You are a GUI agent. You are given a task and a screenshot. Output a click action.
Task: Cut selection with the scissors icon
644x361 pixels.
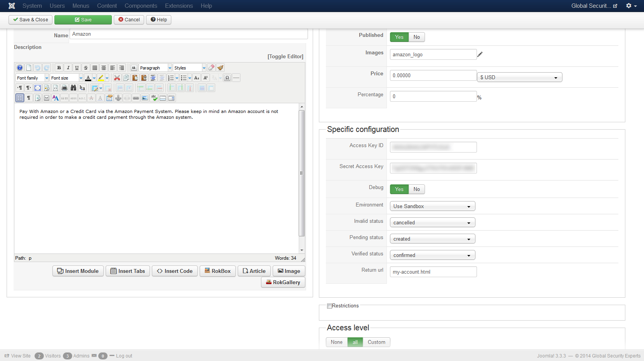point(117,78)
